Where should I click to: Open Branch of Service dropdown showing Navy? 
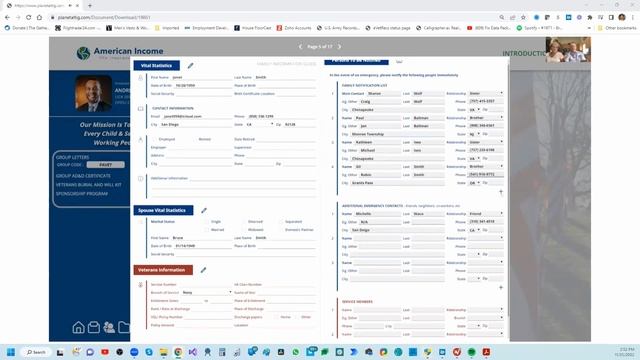pyautogui.click(x=207, y=292)
